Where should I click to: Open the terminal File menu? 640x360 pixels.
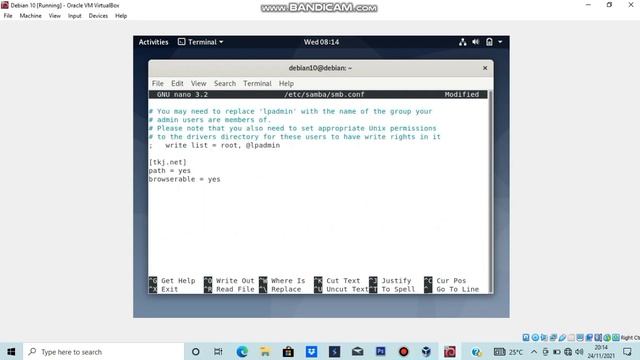pos(158,83)
